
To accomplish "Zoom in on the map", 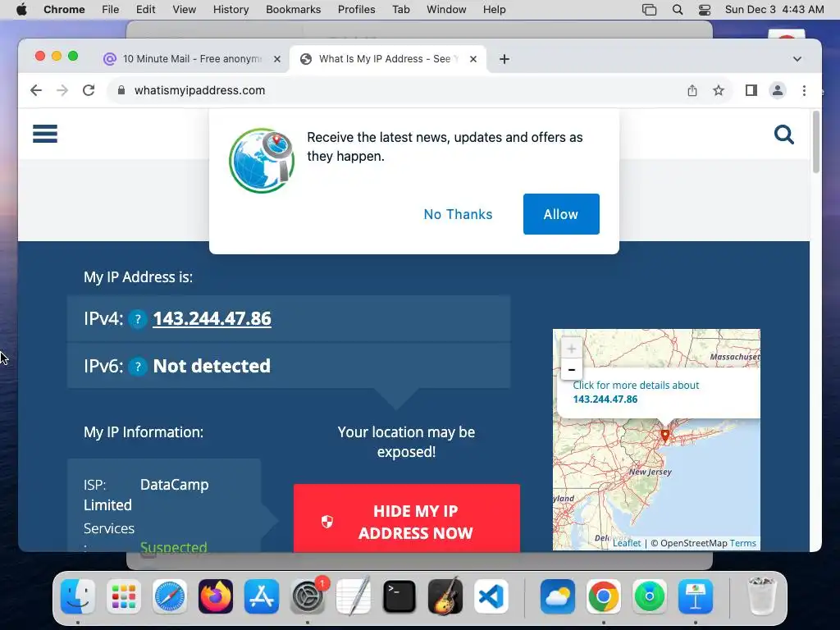I will pos(572,349).
